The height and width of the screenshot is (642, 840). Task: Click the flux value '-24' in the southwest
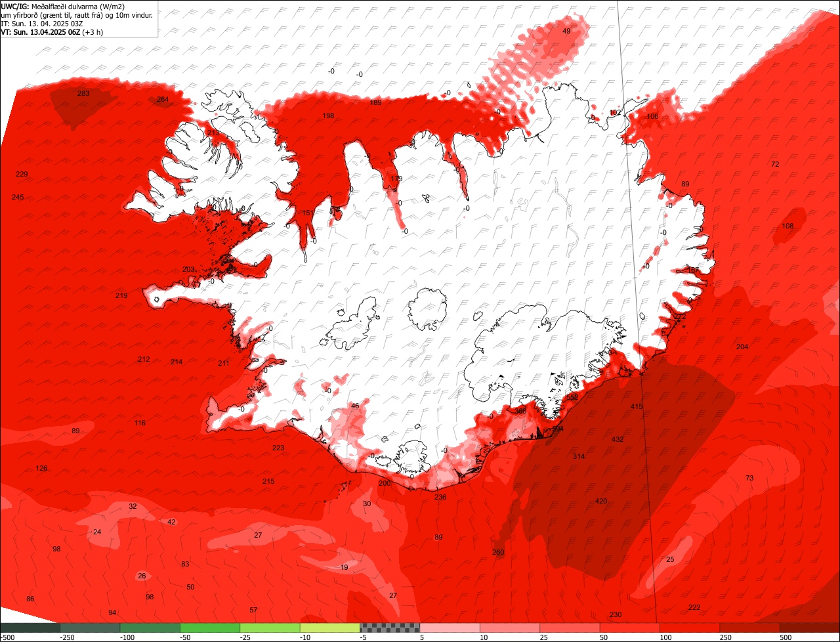96,532
